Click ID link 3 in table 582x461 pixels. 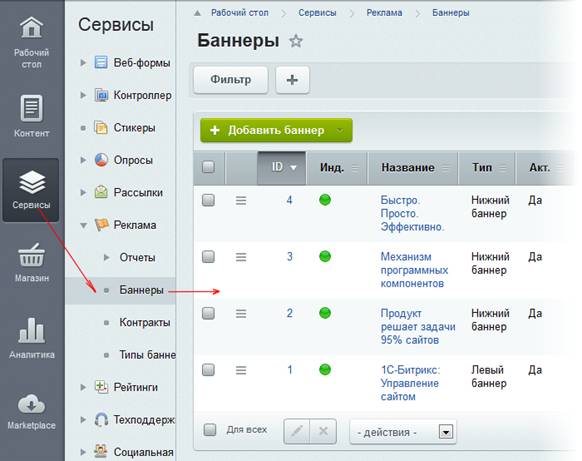pos(290,256)
